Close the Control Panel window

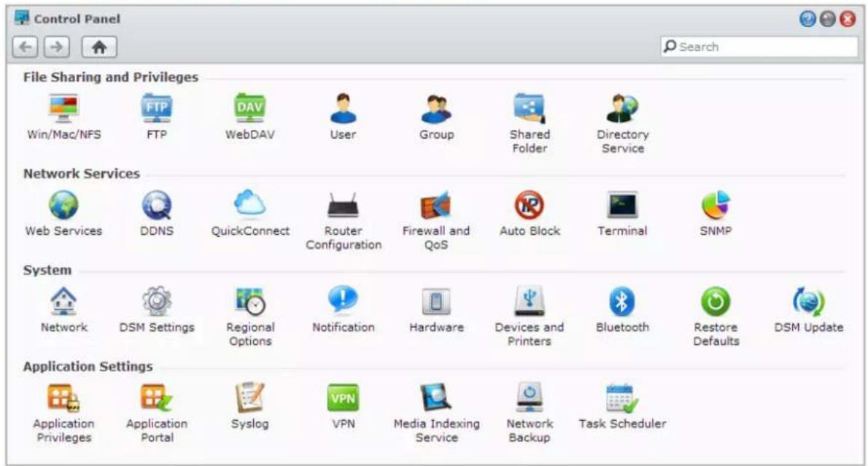848,19
